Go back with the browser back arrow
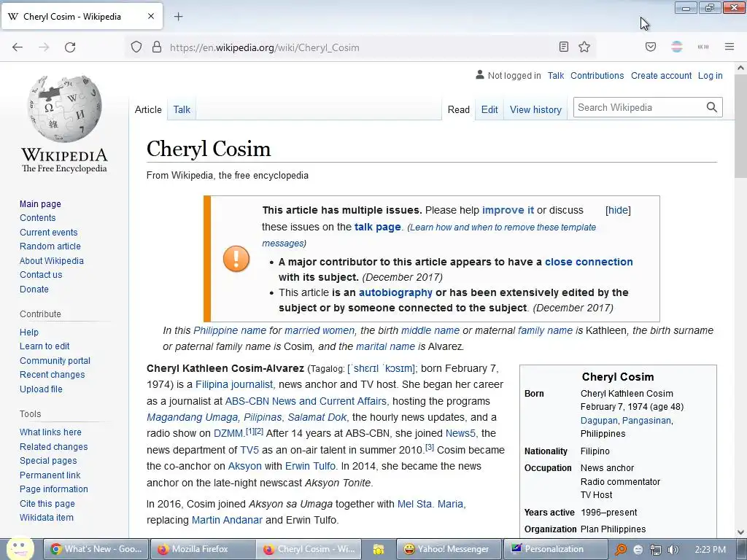747x560 pixels. tap(18, 47)
